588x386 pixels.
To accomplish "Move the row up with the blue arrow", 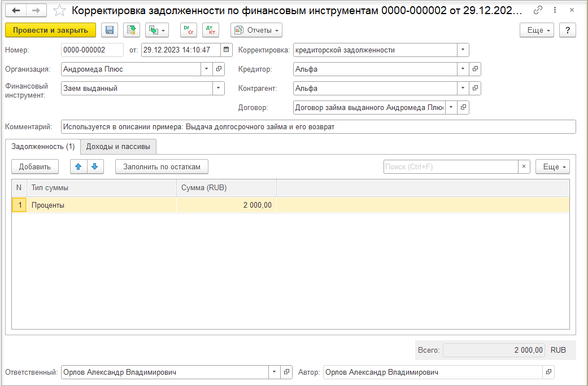I will pos(79,167).
